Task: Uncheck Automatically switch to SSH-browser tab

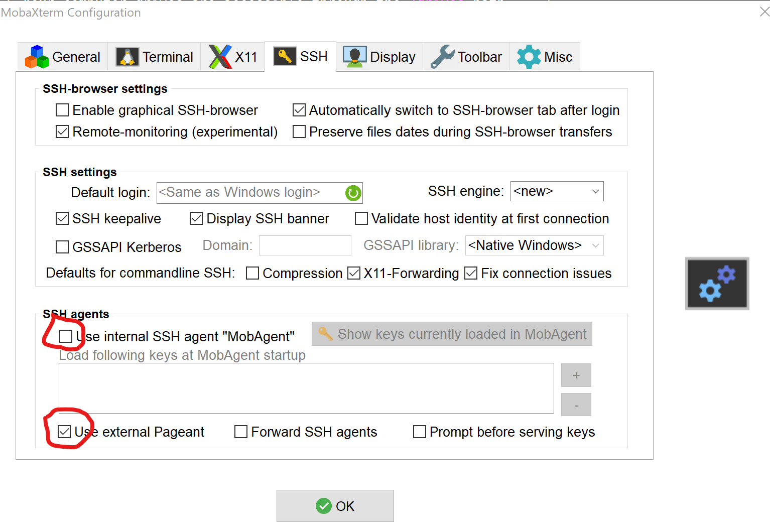Action: pos(299,110)
